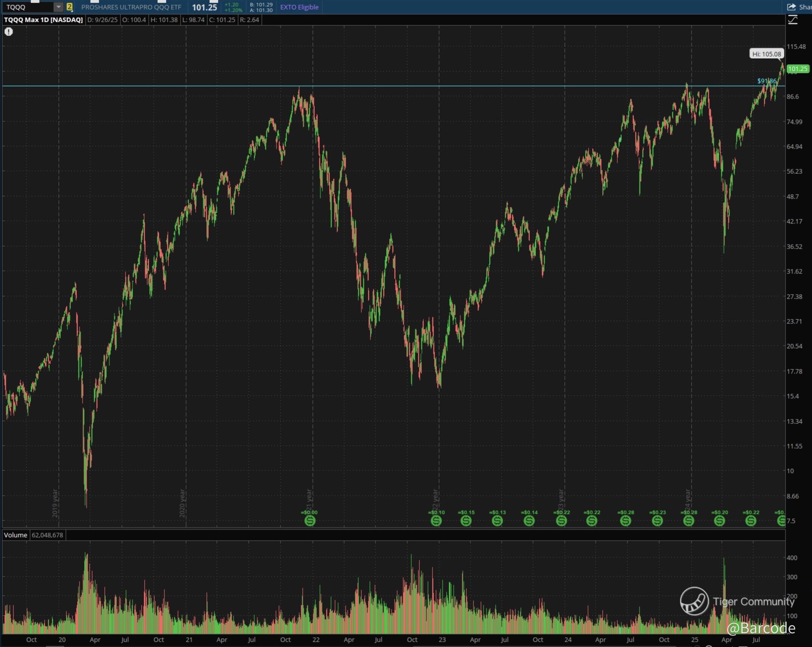Click the $0.20 dividend marker icon
Image resolution: width=812 pixels, height=647 pixels.
719,520
